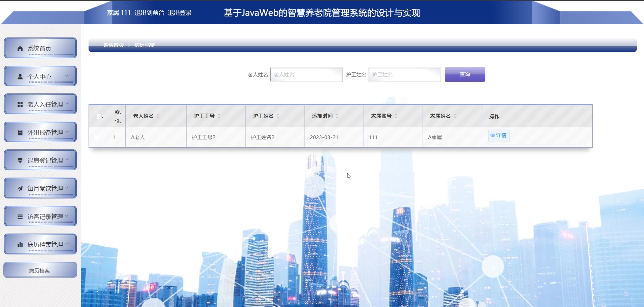The width and height of the screenshot is (644, 307).
Task: Expand the 老人入住管理 chevron
Action: [x=67, y=104]
